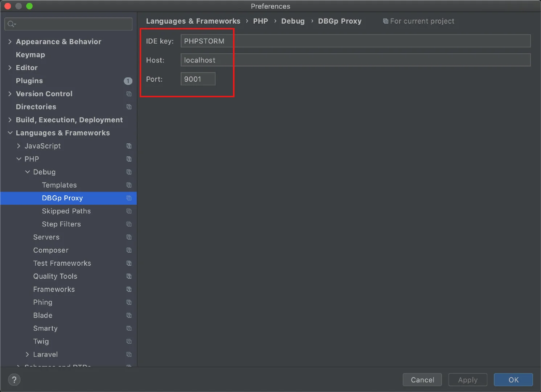
Task: Click the project icon beside Quality Tools
Action: tap(129, 276)
